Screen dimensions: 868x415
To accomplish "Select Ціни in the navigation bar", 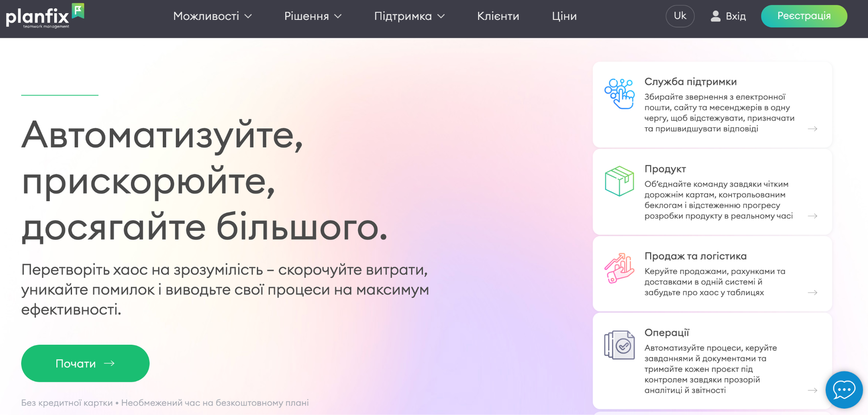I will tap(564, 16).
